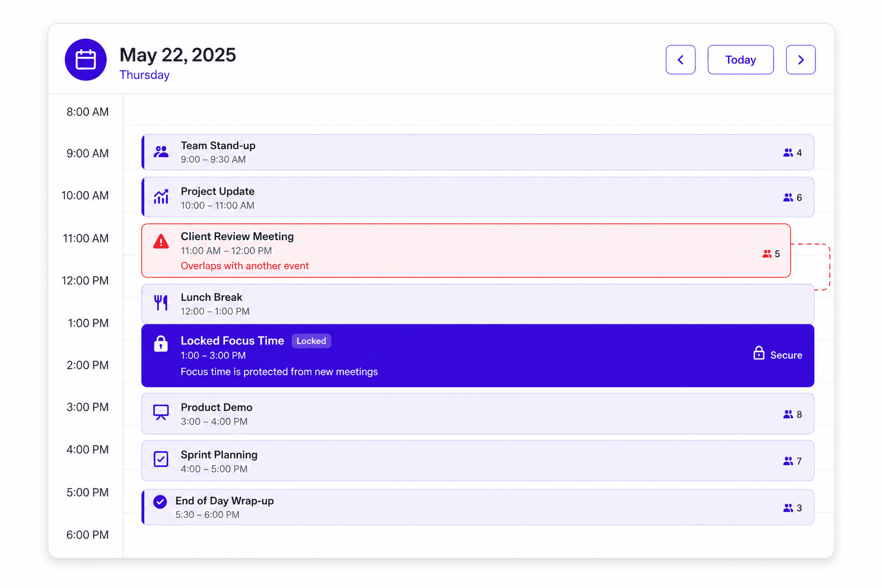Open the Team Stand-up event title

[x=218, y=146]
